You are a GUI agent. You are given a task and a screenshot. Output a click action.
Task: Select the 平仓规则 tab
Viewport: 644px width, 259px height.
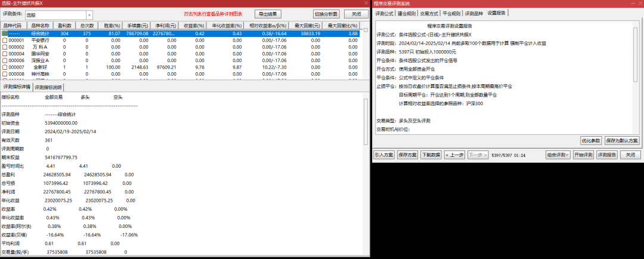coord(452,13)
